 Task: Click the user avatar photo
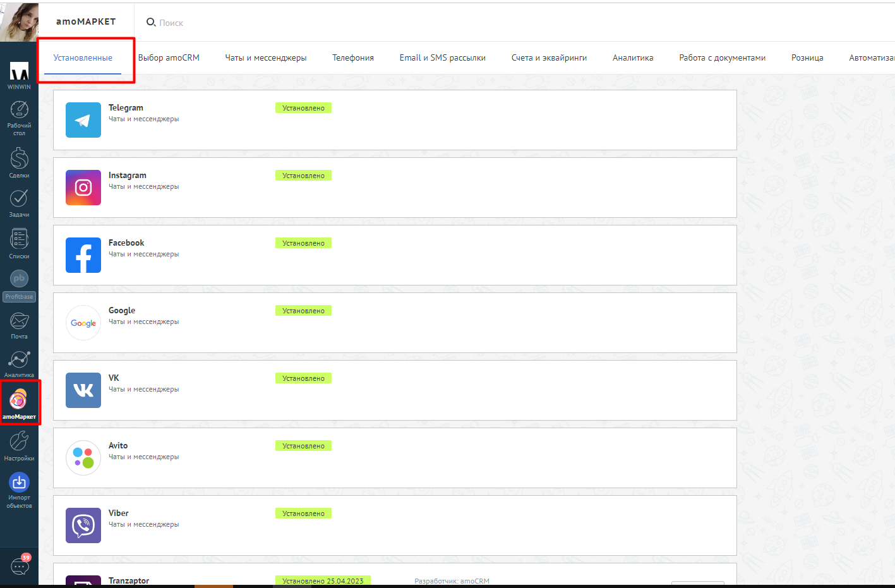click(x=19, y=22)
